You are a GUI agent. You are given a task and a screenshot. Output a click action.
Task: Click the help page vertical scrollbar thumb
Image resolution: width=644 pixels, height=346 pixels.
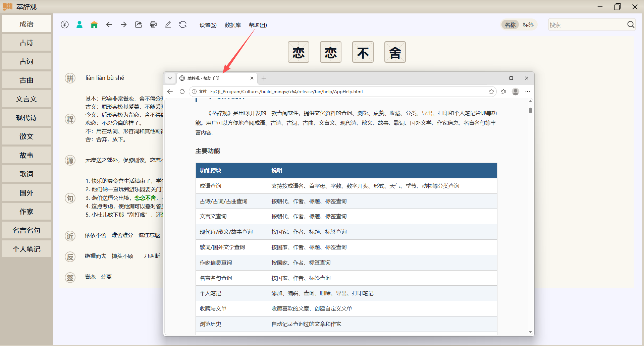(x=530, y=110)
